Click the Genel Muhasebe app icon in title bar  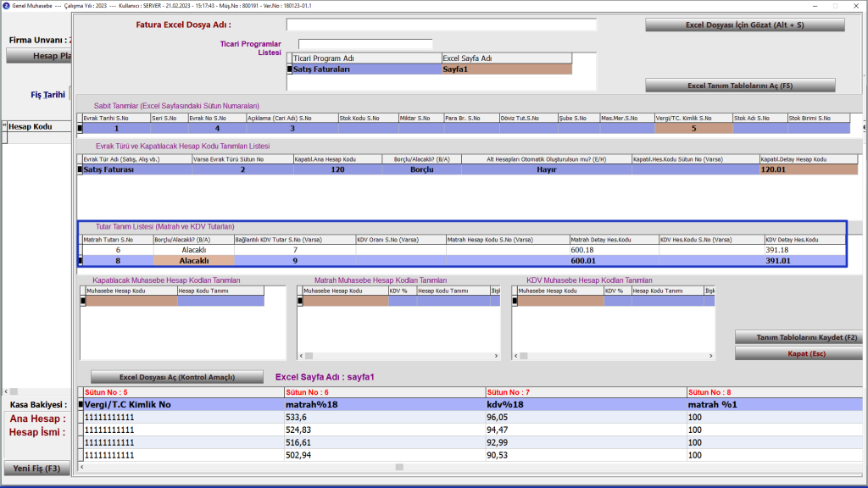7,6
